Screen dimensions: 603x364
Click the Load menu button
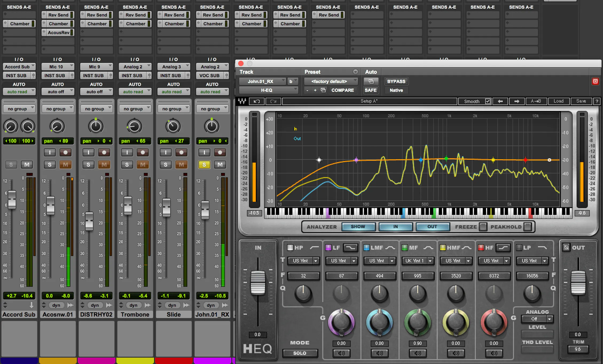(x=559, y=101)
